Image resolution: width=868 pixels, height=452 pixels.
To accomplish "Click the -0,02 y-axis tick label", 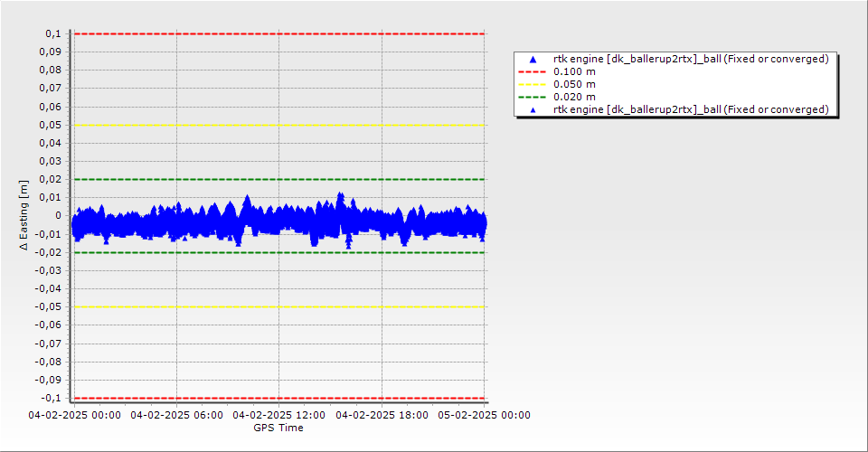I will pyautogui.click(x=48, y=252).
